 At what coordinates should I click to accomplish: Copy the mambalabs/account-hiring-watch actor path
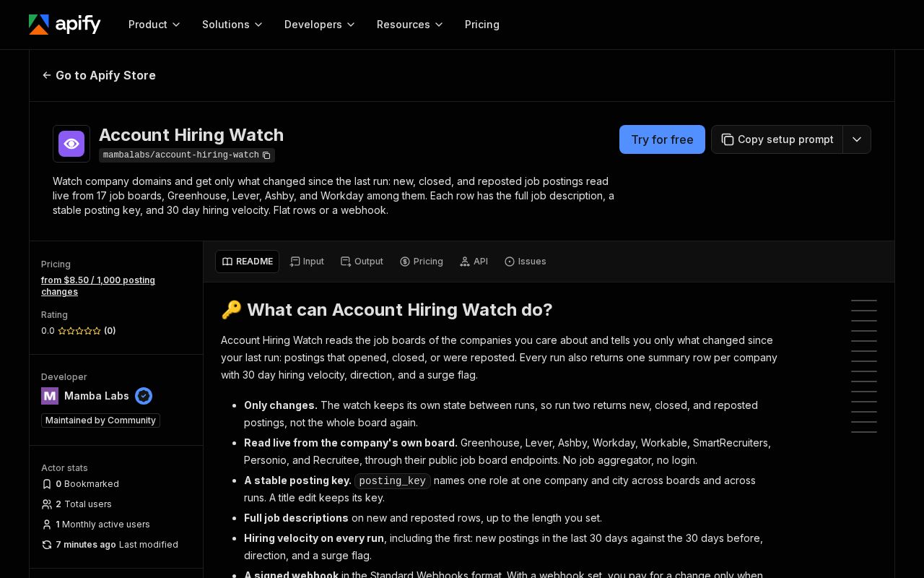coord(266,155)
